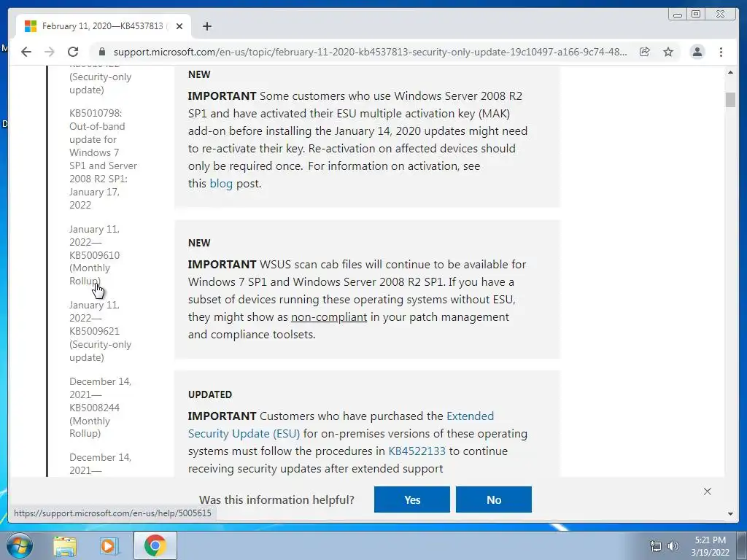Viewport: 747px width, 560px height.
Task: Open Chrome three-dot menu
Action: 721,52
